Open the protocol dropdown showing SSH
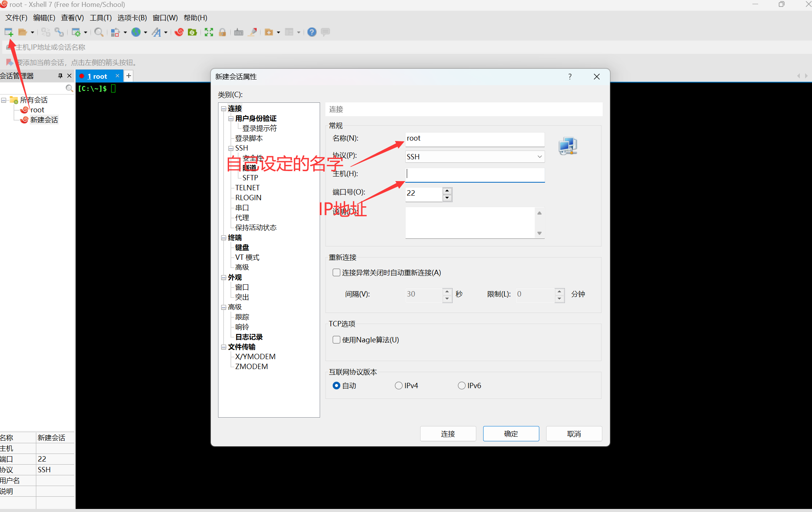Image resolution: width=812 pixels, height=512 pixels. [x=539, y=157]
